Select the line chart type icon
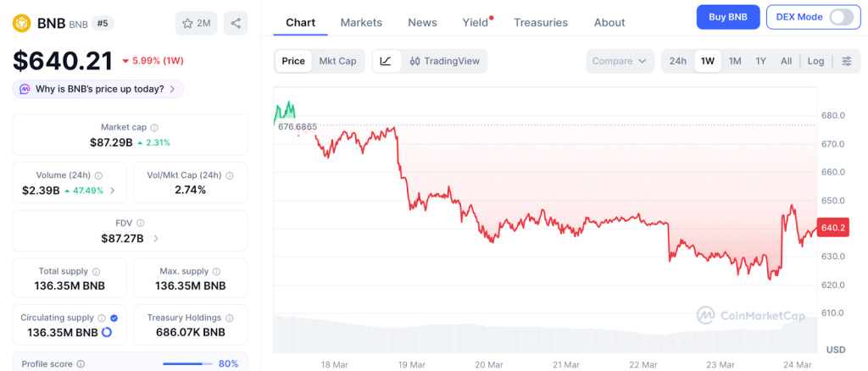 pyautogui.click(x=386, y=61)
